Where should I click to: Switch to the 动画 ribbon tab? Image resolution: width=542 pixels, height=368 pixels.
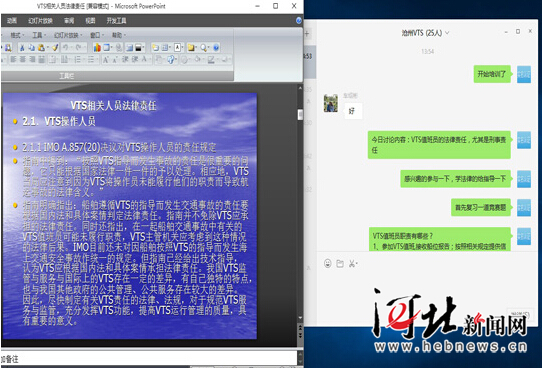click(x=11, y=21)
